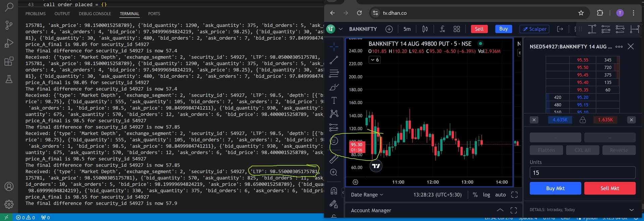This screenshot has width=644, height=221.
Task: Open the browser profile avatar
Action: 620,13
